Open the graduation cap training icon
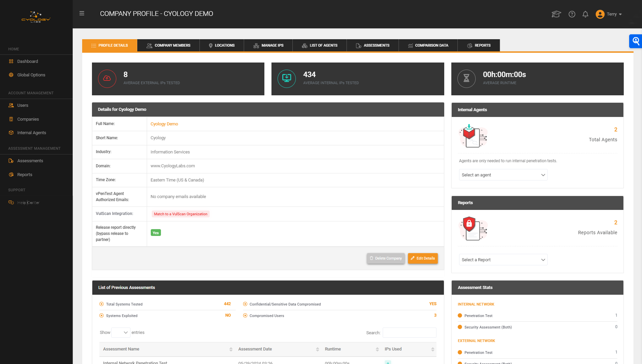Viewport: 642px width, 364px height. click(556, 14)
